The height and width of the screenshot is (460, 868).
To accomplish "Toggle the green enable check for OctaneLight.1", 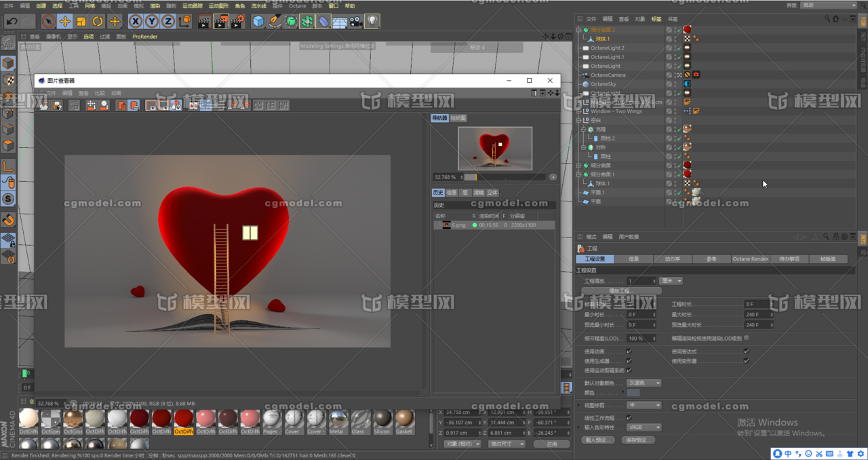I will coord(678,57).
